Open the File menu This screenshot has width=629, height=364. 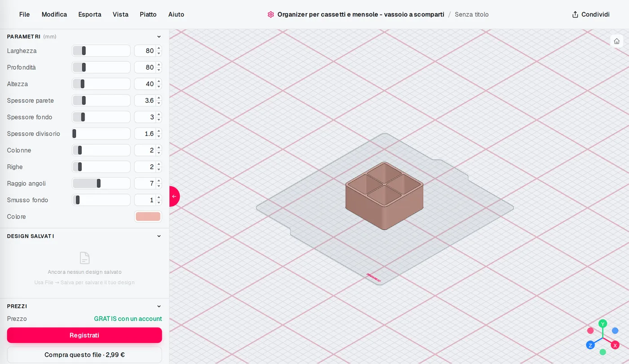pyautogui.click(x=24, y=14)
